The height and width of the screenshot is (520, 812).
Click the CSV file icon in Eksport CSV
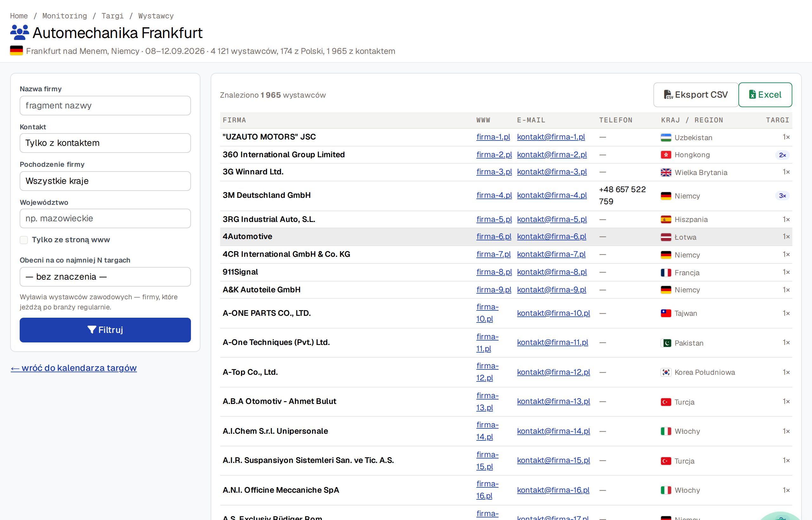pyautogui.click(x=668, y=94)
